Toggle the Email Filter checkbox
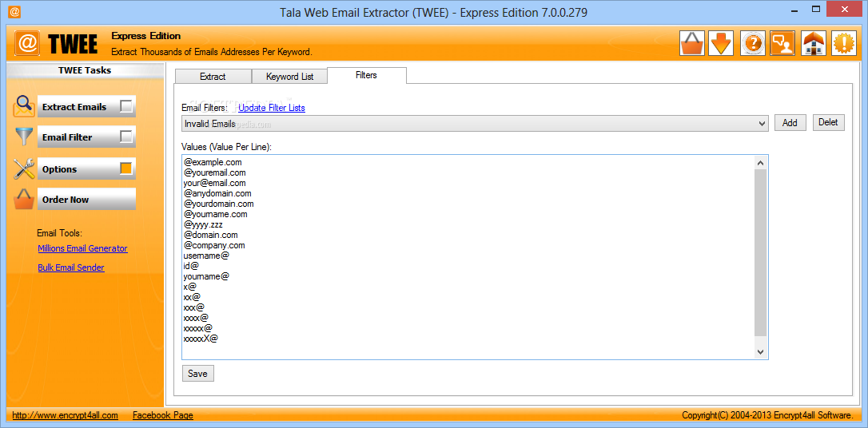 tap(126, 137)
